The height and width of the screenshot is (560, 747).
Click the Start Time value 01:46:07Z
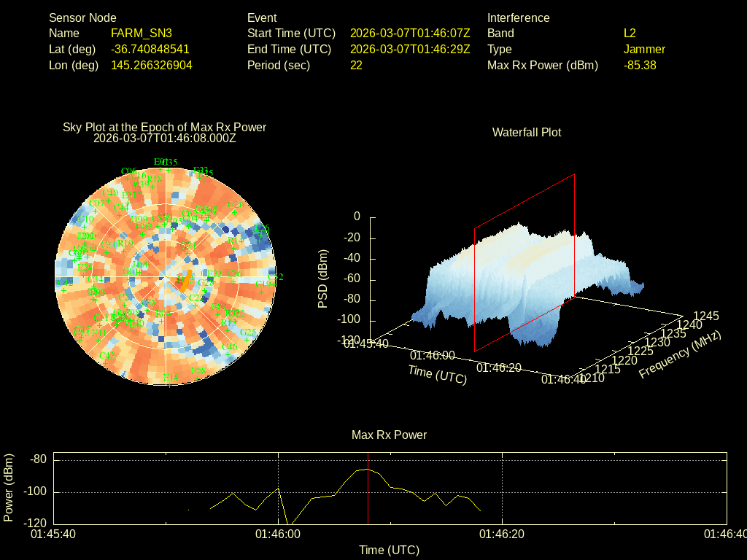pos(410,33)
